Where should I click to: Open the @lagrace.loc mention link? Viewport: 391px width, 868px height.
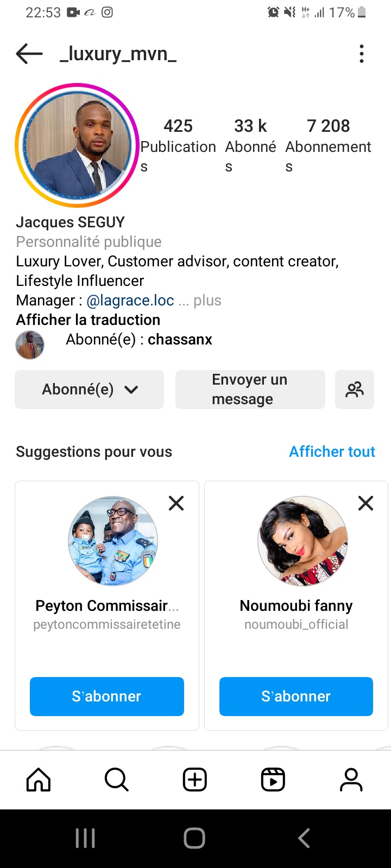(130, 301)
